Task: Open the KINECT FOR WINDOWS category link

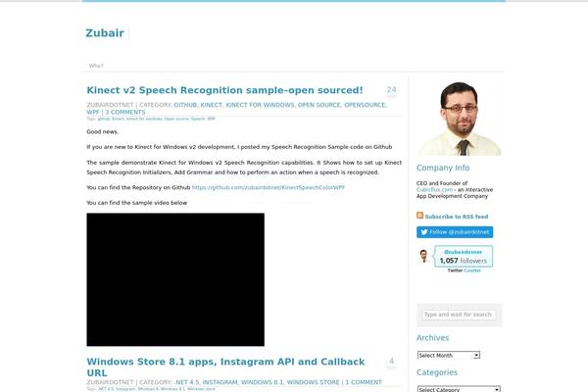Action: point(260,105)
